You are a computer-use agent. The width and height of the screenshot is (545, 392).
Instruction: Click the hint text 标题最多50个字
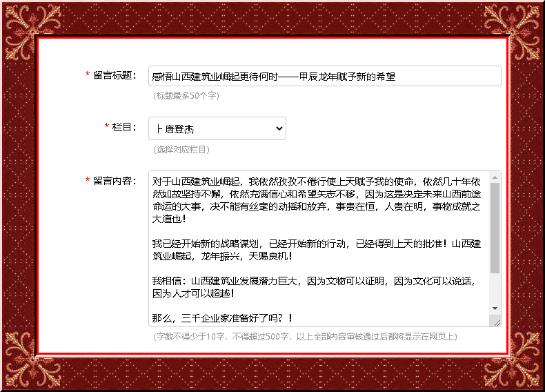(x=186, y=96)
